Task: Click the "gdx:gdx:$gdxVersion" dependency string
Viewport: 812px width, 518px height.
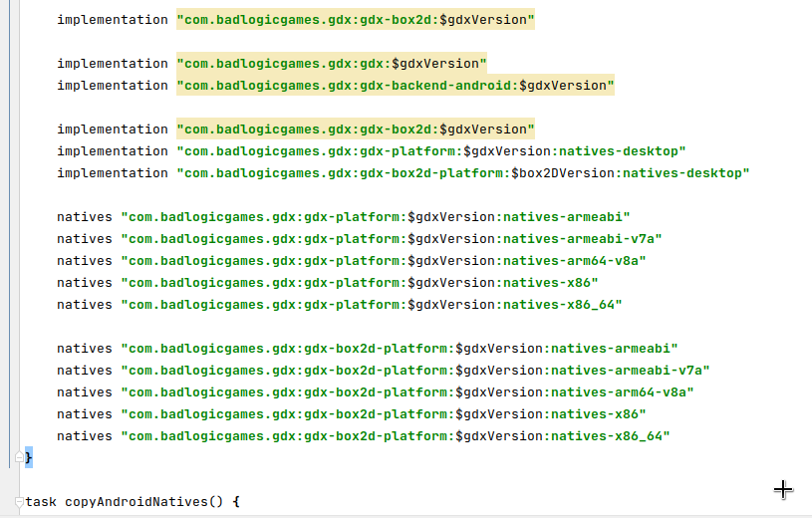Action: pos(332,63)
